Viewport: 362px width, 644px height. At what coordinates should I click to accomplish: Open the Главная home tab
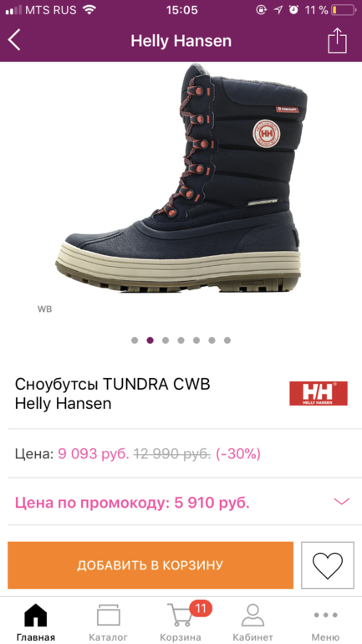[36, 621]
